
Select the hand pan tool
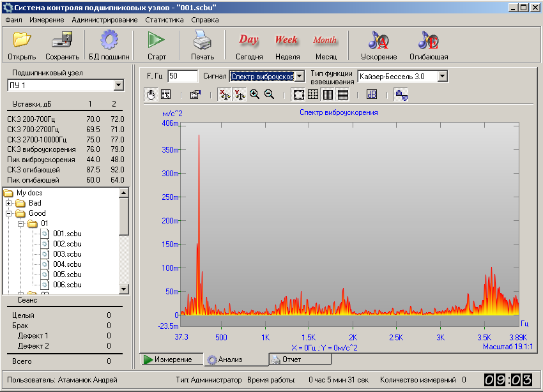coord(151,94)
